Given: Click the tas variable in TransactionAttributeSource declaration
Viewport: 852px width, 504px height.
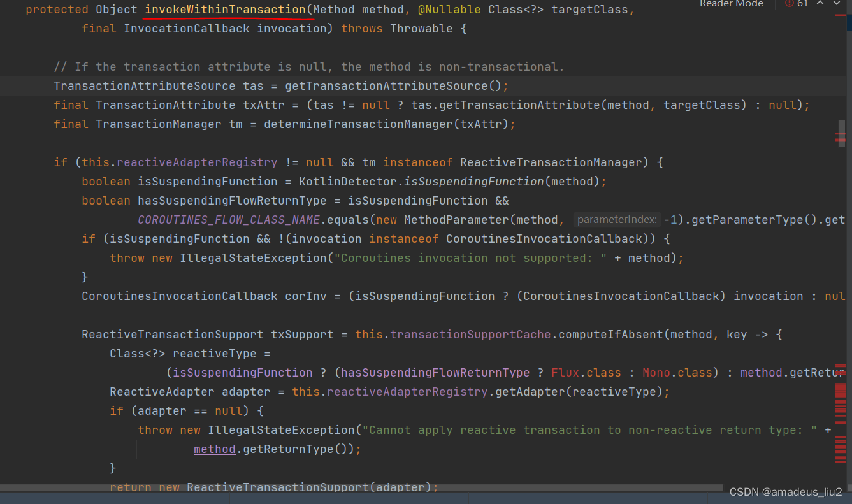Looking at the screenshot, I should click(x=254, y=86).
